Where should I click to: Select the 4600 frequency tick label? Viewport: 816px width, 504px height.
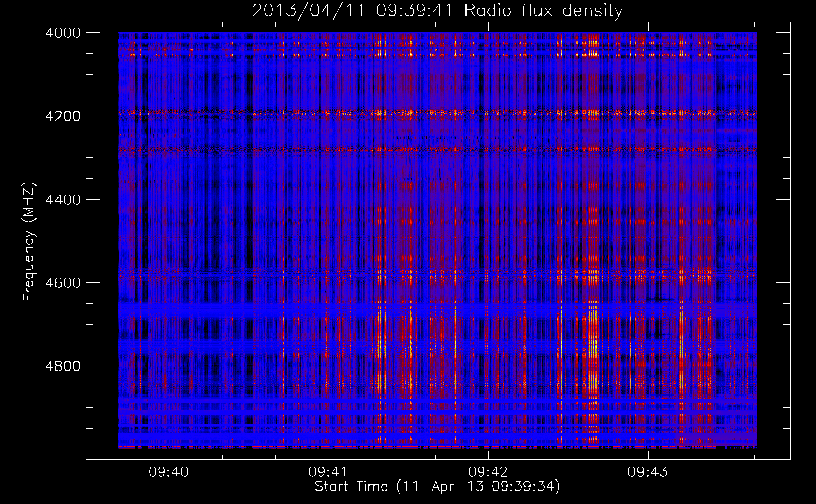(63, 283)
